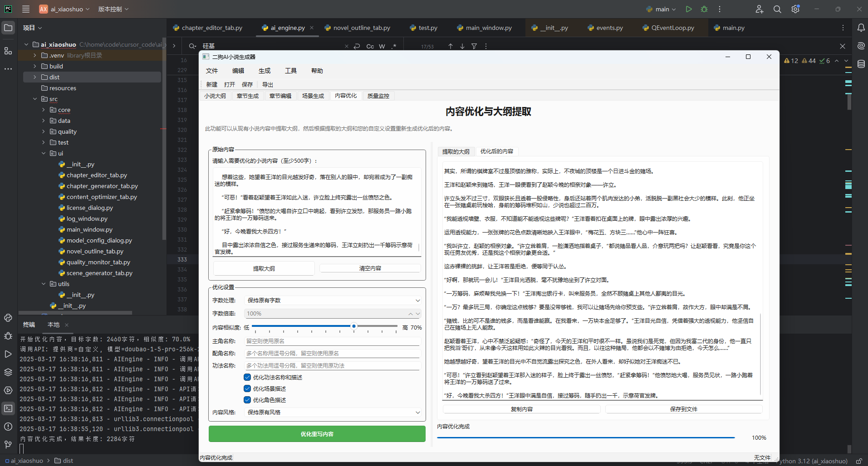
Task: Open the Python Packages layers icon
Action: click(x=8, y=372)
